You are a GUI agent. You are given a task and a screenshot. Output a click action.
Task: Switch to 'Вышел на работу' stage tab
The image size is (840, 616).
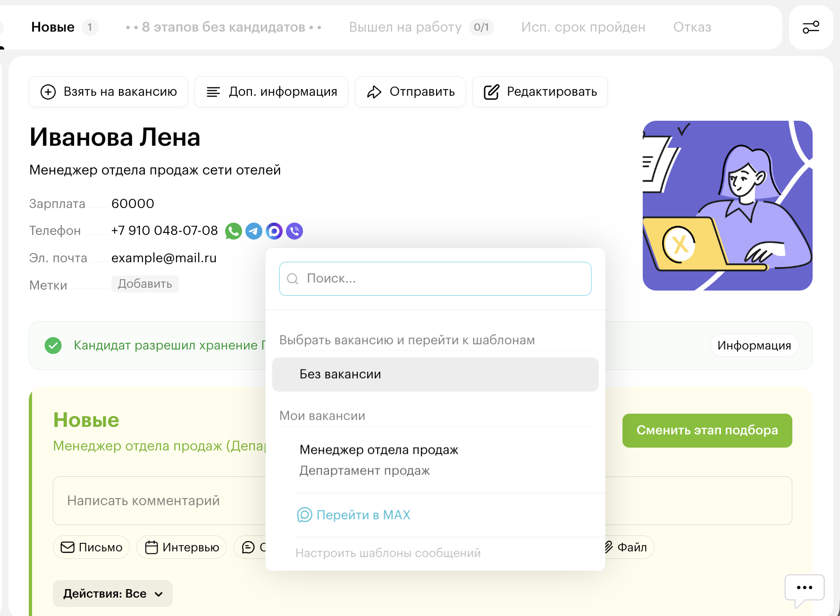click(x=405, y=27)
